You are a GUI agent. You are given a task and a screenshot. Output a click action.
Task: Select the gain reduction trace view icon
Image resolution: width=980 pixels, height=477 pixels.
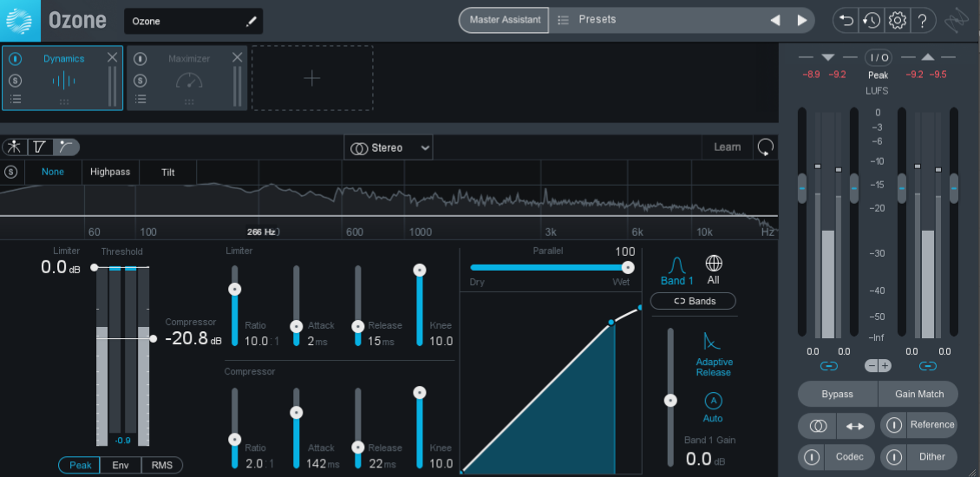pos(39,147)
